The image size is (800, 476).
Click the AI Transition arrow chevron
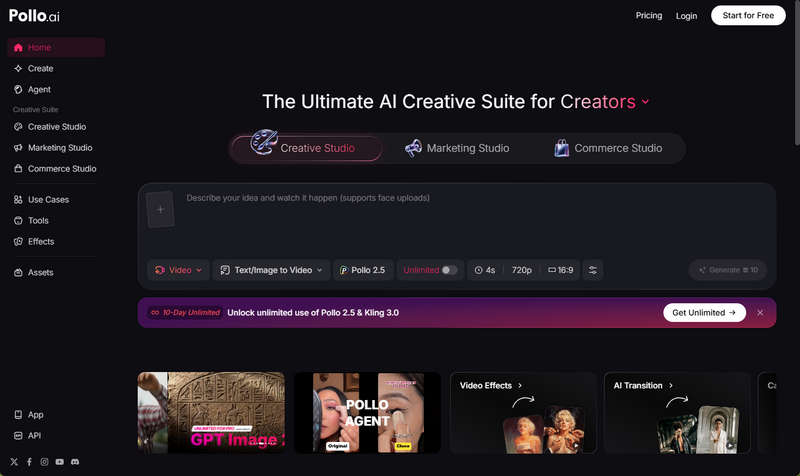[671, 386]
